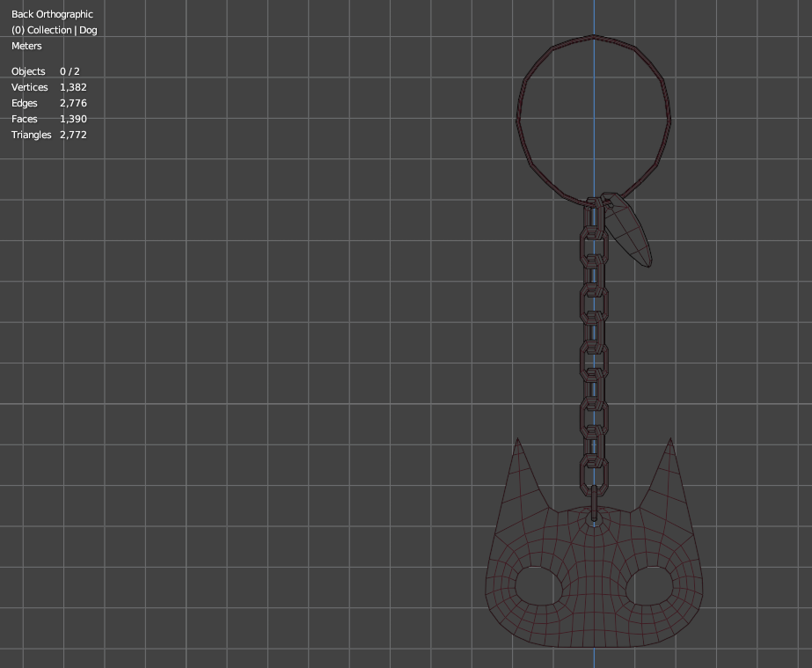Click the "Edges" statistics label

tap(25, 103)
